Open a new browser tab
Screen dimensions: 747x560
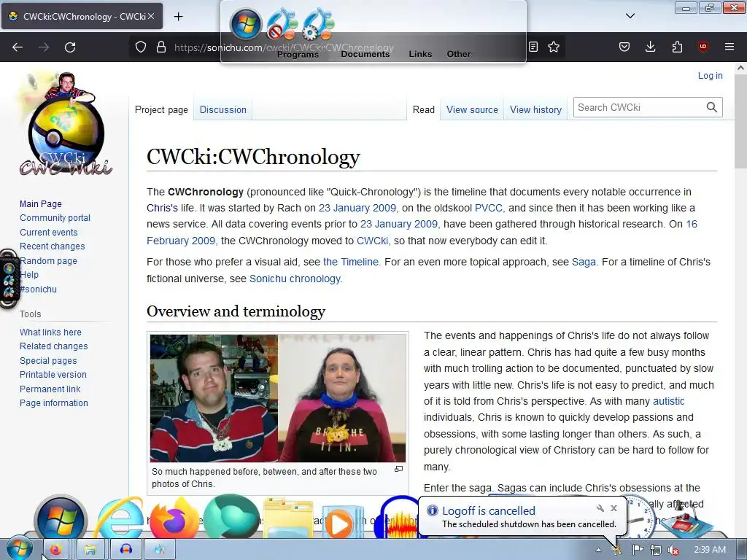[178, 17]
